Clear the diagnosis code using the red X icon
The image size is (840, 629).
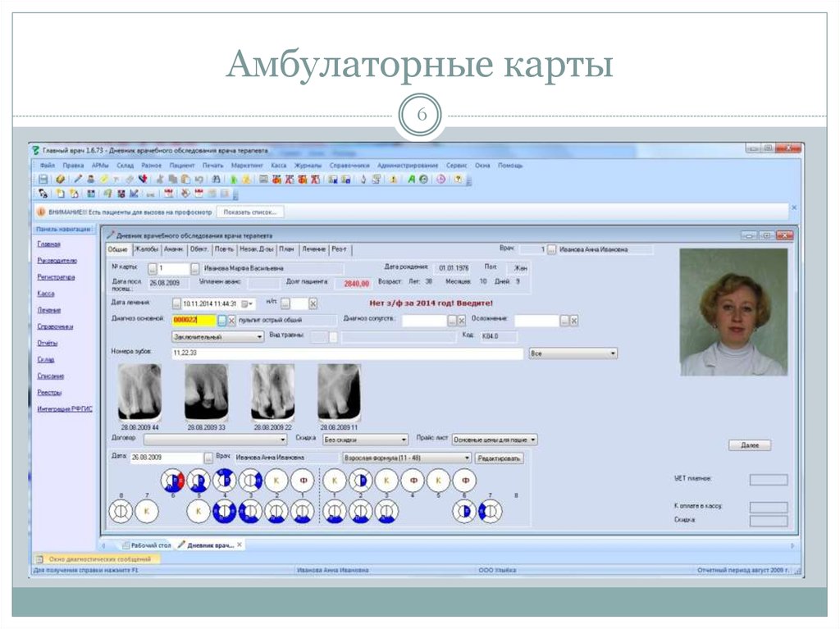232,320
